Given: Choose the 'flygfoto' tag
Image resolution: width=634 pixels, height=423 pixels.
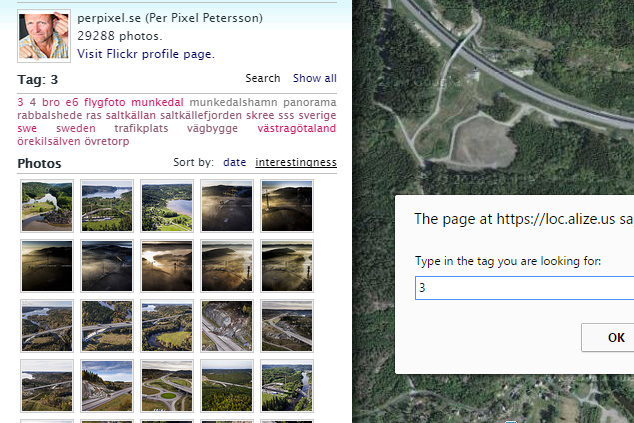Looking at the screenshot, I should pyautogui.click(x=105, y=102).
